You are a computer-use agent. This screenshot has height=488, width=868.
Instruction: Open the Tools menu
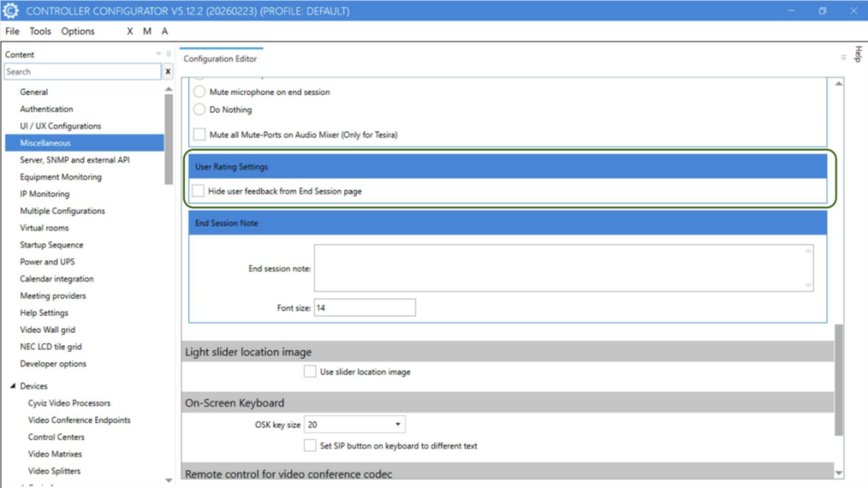pos(41,31)
